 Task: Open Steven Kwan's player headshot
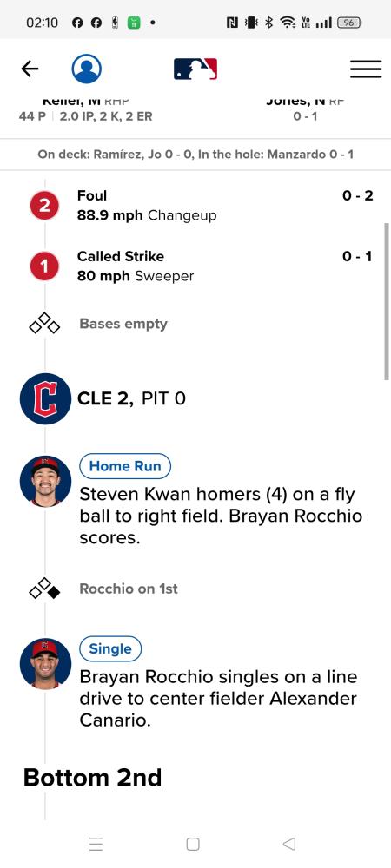[x=45, y=481]
